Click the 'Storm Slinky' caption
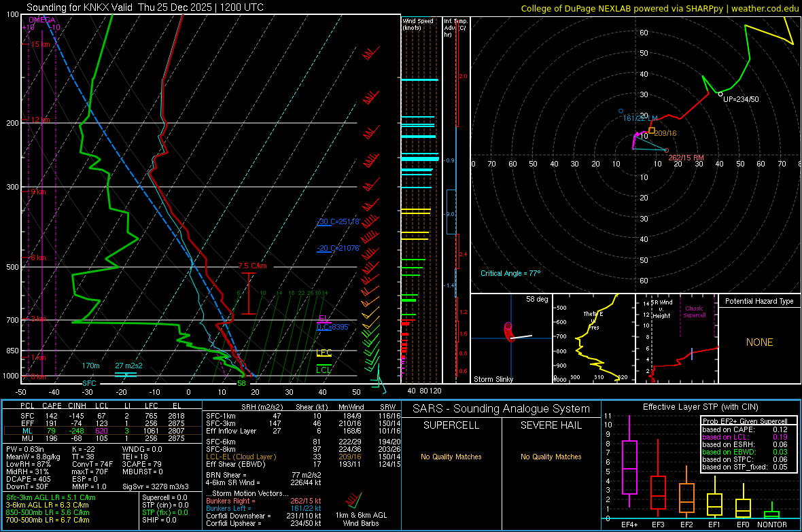Screen dimensions: 802x532 coord(493,379)
